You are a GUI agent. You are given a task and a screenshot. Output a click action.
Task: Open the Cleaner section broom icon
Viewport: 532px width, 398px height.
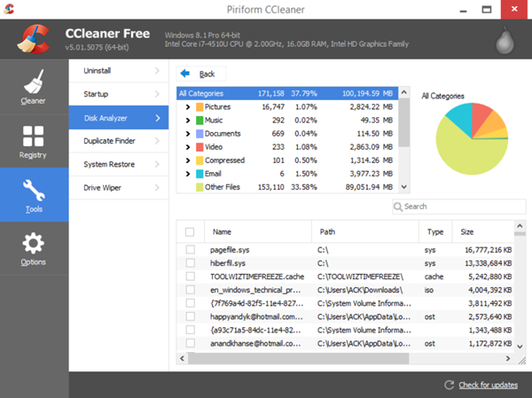pyautogui.click(x=34, y=82)
